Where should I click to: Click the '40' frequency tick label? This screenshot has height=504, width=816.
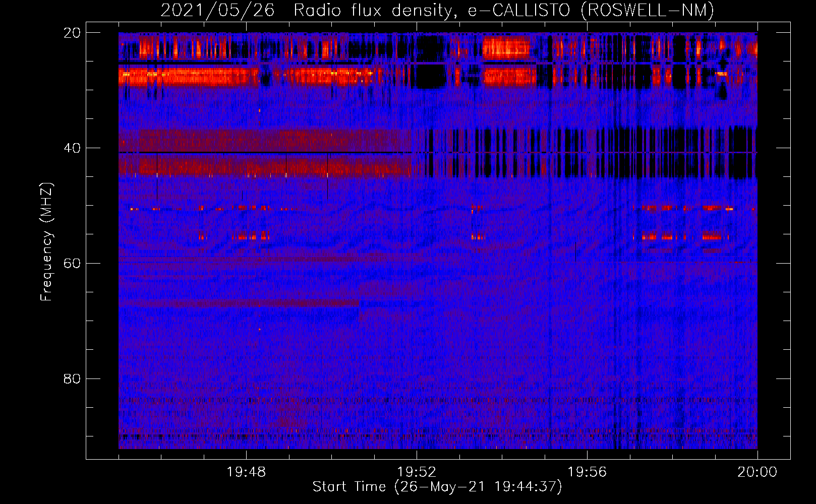(72, 148)
